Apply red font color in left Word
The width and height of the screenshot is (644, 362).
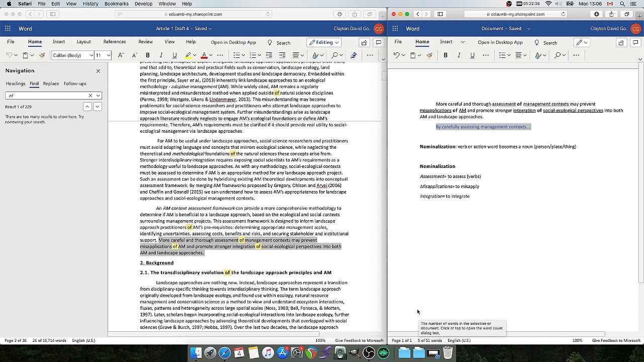[204, 55]
